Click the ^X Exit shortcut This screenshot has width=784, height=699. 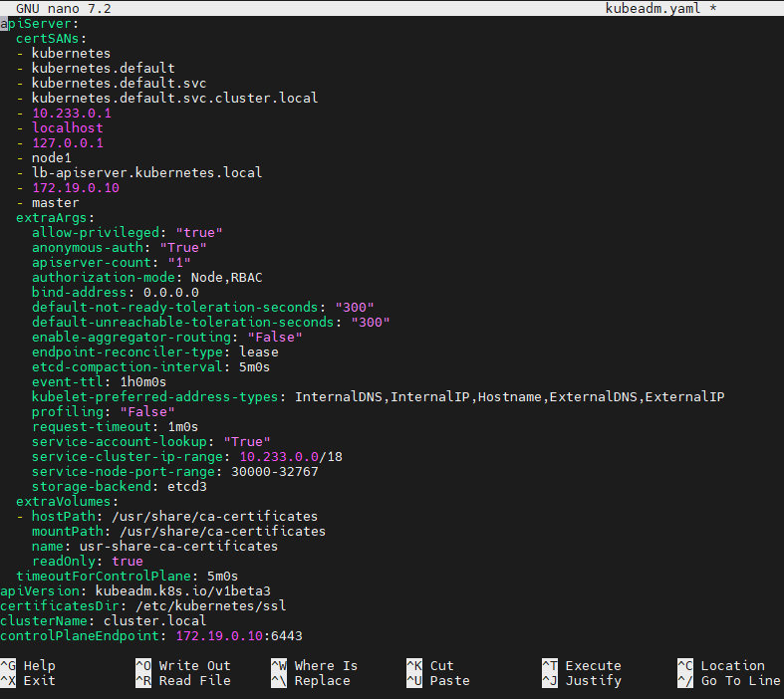(x=29, y=680)
